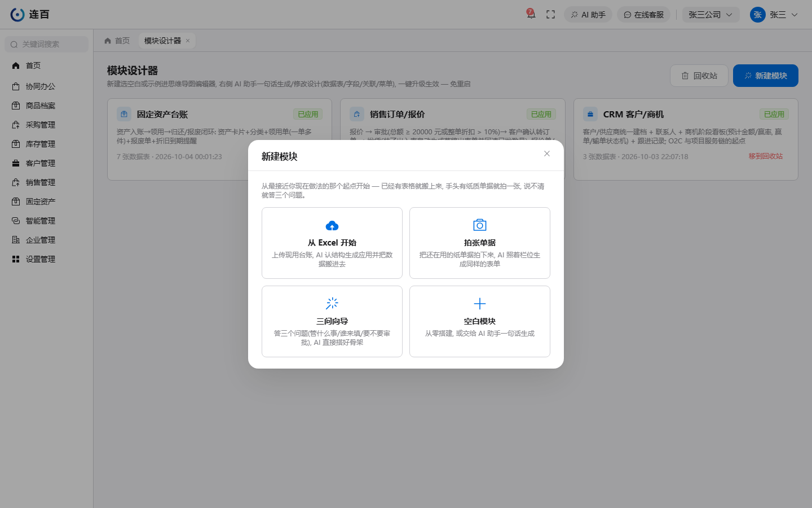Click the 销售订单/报价 card icon
The image size is (812, 508).
(x=357, y=114)
